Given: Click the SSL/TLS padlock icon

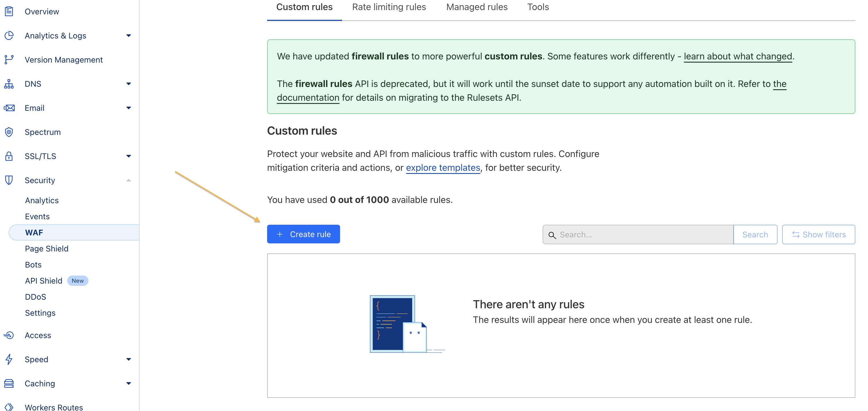Looking at the screenshot, I should click(x=9, y=156).
